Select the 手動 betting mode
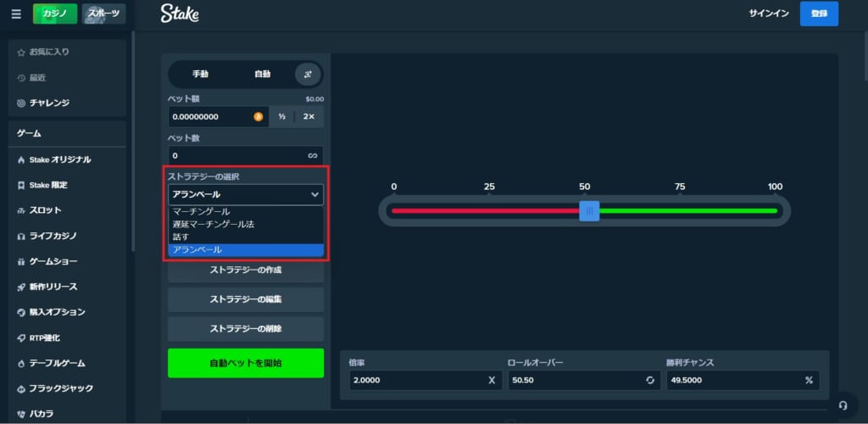Viewport: 868px width, 424px height. [x=200, y=74]
